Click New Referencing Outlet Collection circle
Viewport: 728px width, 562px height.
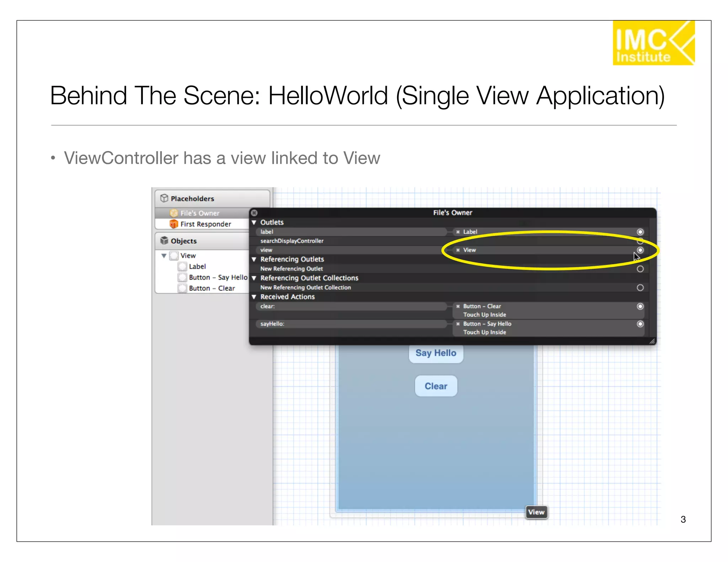click(640, 288)
